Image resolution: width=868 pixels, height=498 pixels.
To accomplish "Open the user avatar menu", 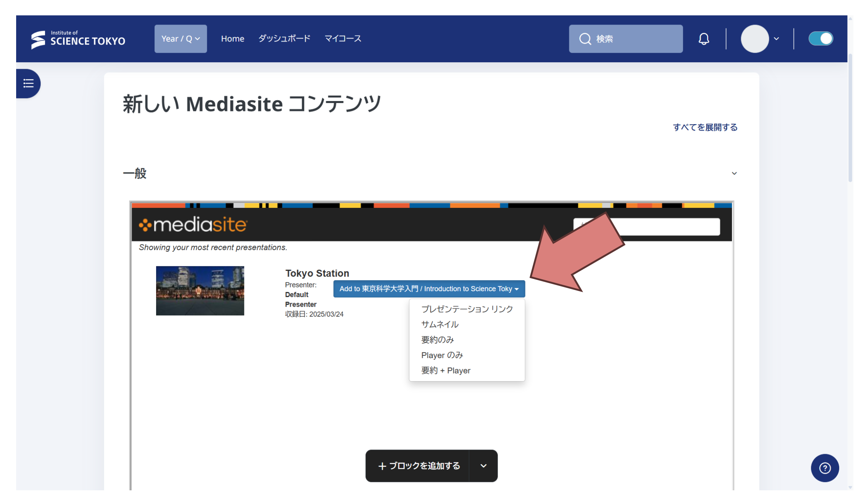I will click(x=760, y=39).
